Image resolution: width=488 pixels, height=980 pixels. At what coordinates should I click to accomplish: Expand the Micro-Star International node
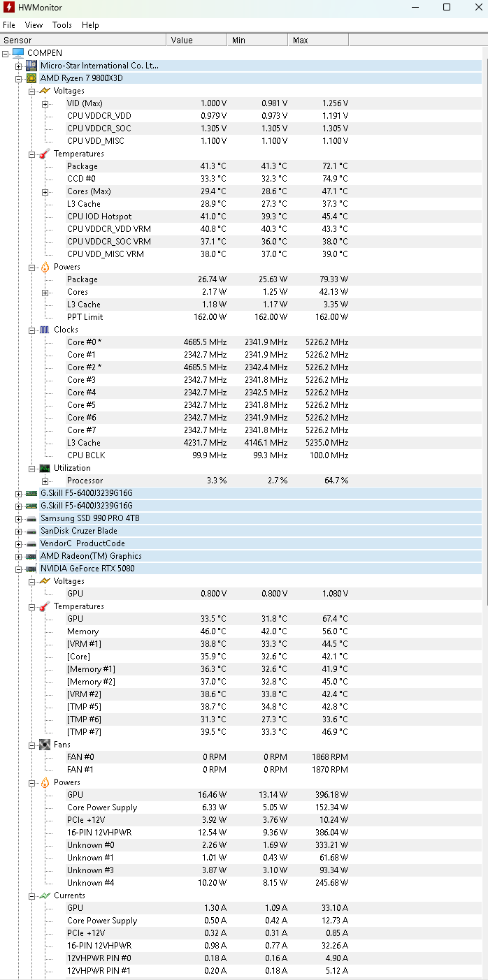click(x=19, y=66)
